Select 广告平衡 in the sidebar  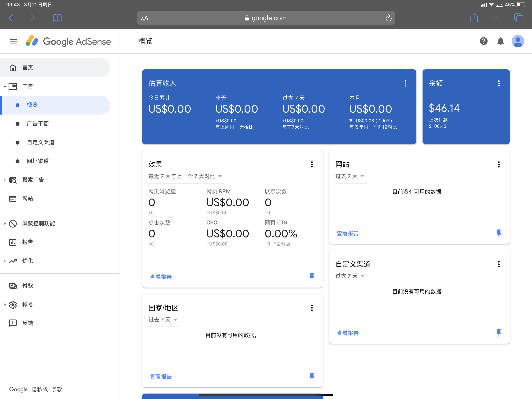[38, 124]
